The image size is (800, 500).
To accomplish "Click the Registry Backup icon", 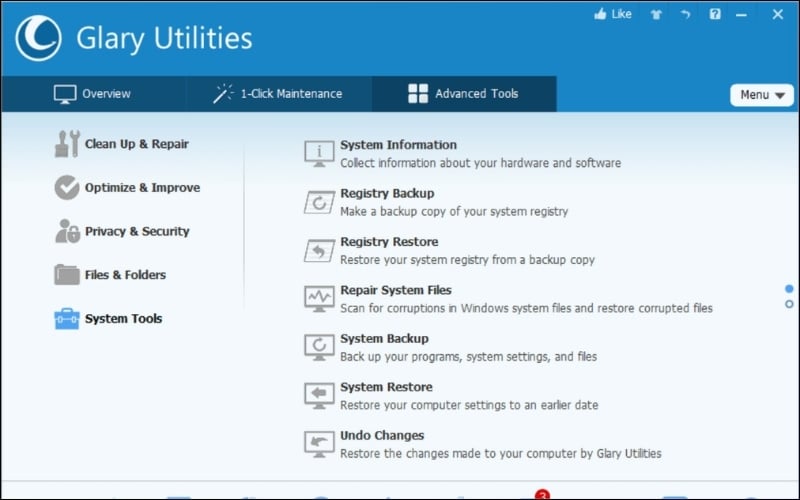I will click(x=319, y=202).
